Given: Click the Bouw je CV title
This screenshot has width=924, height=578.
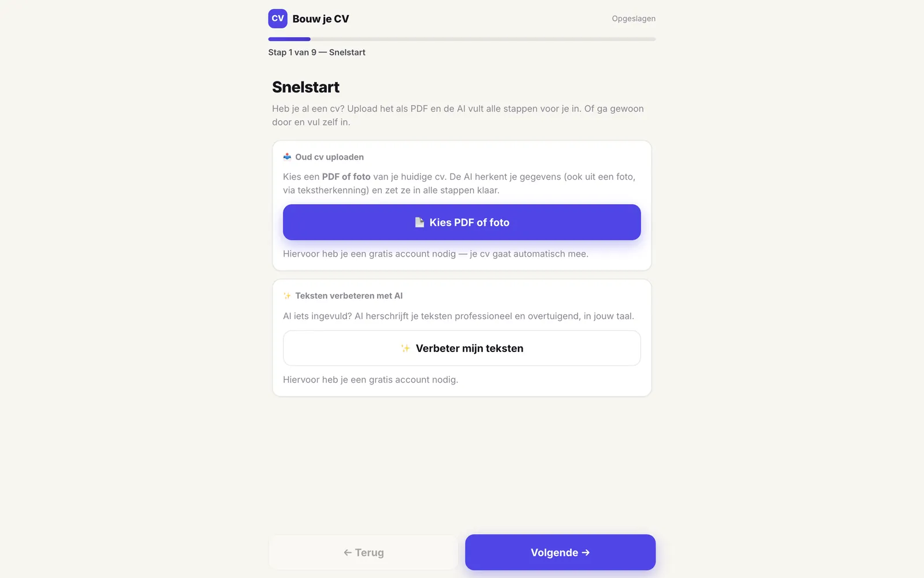Looking at the screenshot, I should (321, 18).
